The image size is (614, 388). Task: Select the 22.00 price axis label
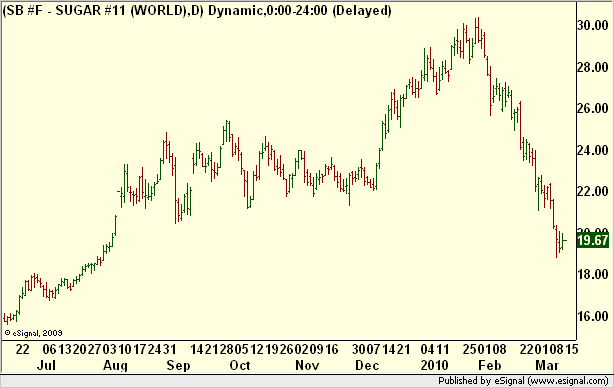(592, 191)
